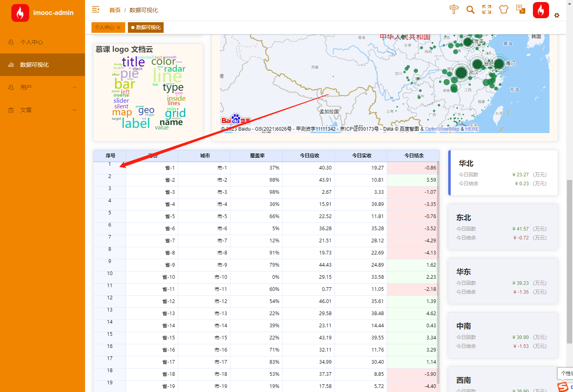Screen dimensions: 573x392
Task: Click the 中南 region card
Action: [x=503, y=335]
